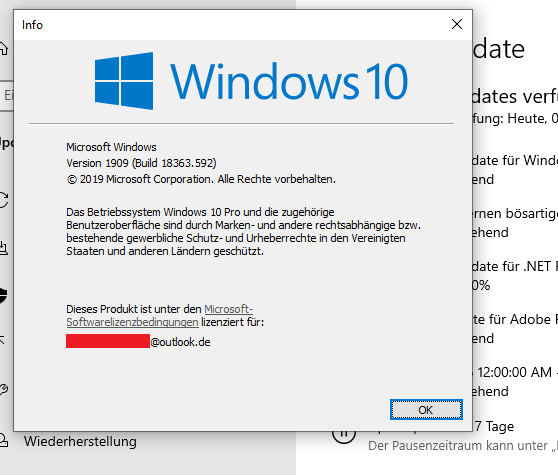Click '12:00:00 AM' text in Settings window
Screen dimensions: 558x475
pos(515,372)
